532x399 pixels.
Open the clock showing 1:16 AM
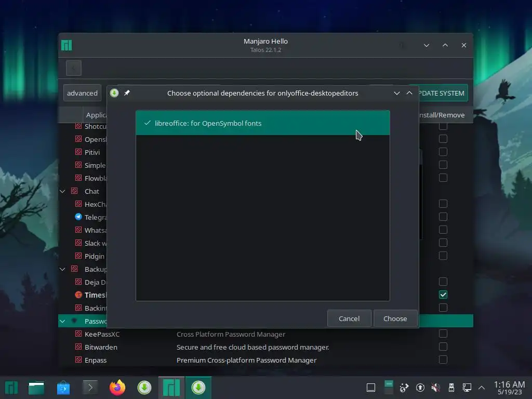pos(509,388)
